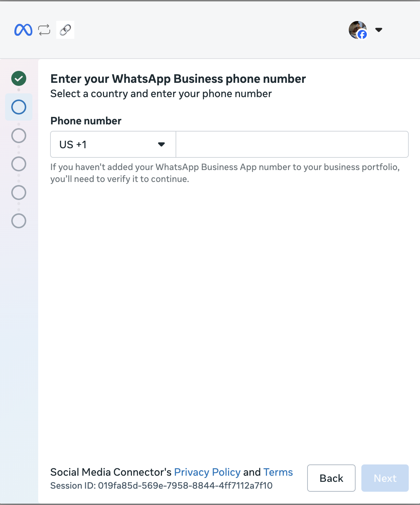Open the Terms link
This screenshot has height=505, width=420.
pos(278,472)
